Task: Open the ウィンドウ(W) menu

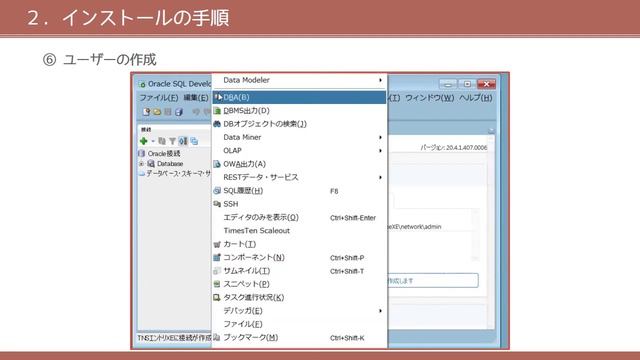Action: (x=429, y=98)
